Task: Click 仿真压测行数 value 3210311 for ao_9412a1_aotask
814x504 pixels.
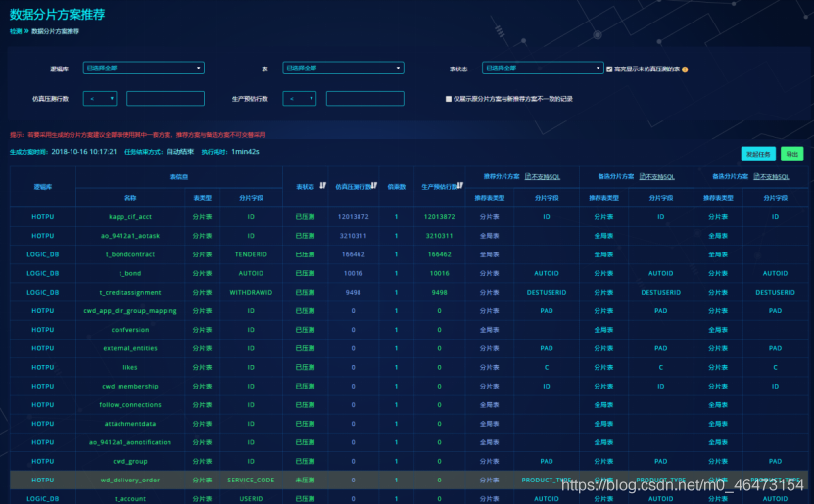Action: 353,236
